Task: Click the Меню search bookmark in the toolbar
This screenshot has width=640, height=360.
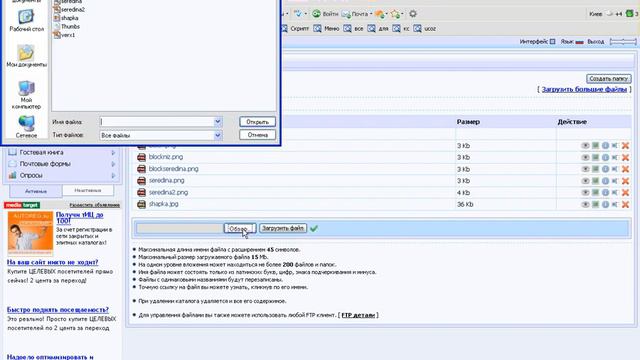Action: point(326,29)
